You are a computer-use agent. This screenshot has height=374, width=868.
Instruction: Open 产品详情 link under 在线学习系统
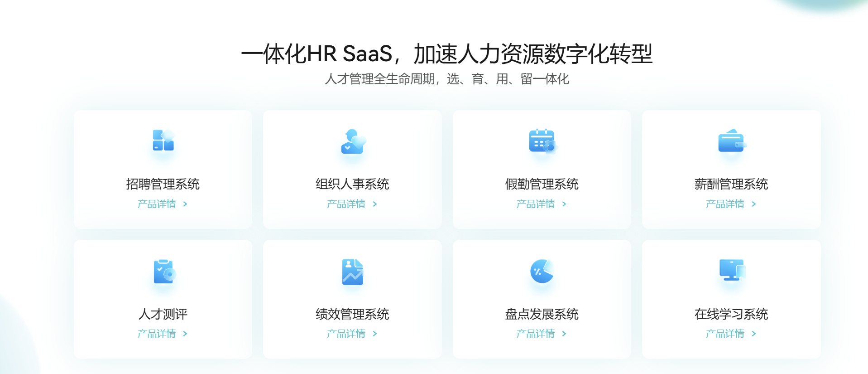tap(725, 334)
